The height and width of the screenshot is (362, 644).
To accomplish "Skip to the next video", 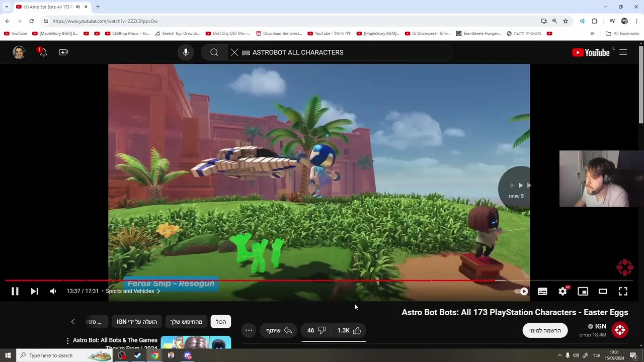I will [x=34, y=291].
